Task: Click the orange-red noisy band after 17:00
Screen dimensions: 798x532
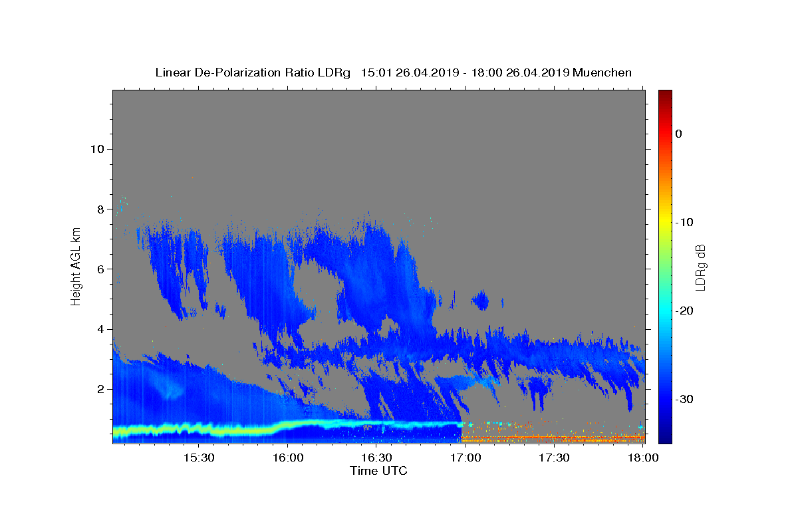Action: point(553,438)
